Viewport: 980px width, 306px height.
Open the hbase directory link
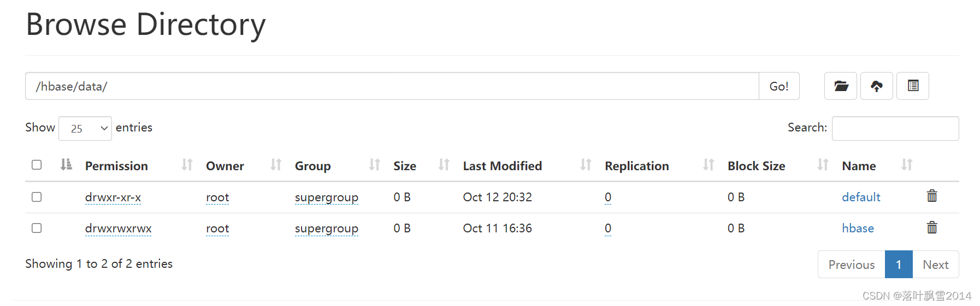[858, 229]
